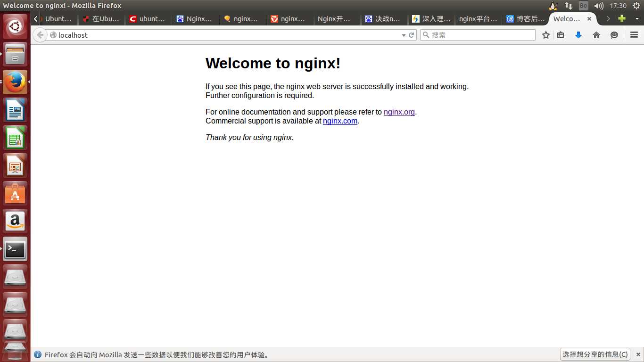Open the keyboard input source indicator

[x=584, y=6]
